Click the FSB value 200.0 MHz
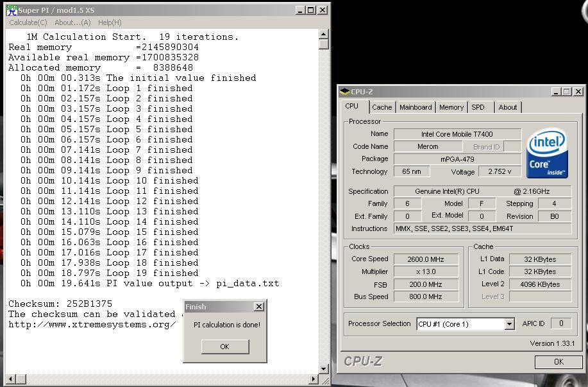The image size is (588, 387). point(426,284)
